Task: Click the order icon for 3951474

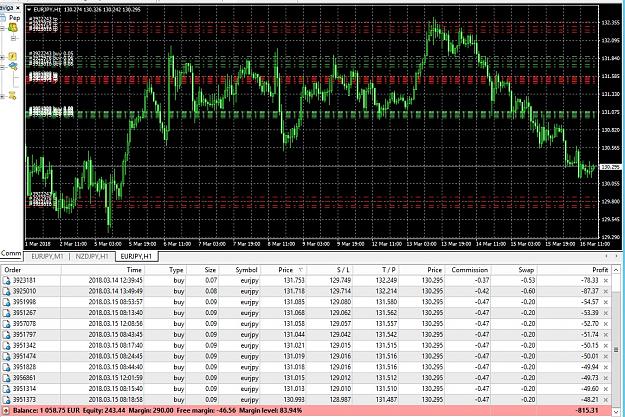Action: 6,356
